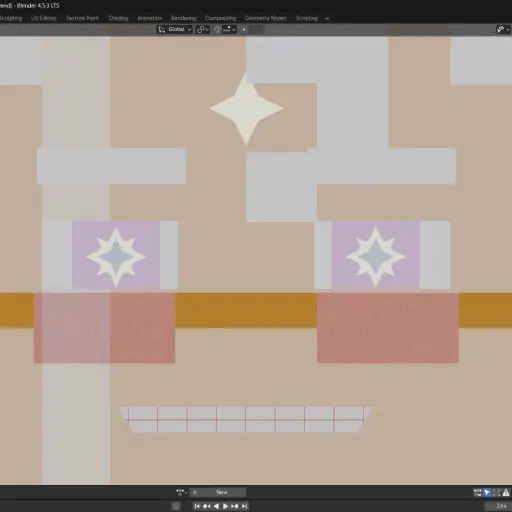The width and height of the screenshot is (512, 512).
Task: Toggle snapping with the magnet icon
Action: (x=217, y=29)
